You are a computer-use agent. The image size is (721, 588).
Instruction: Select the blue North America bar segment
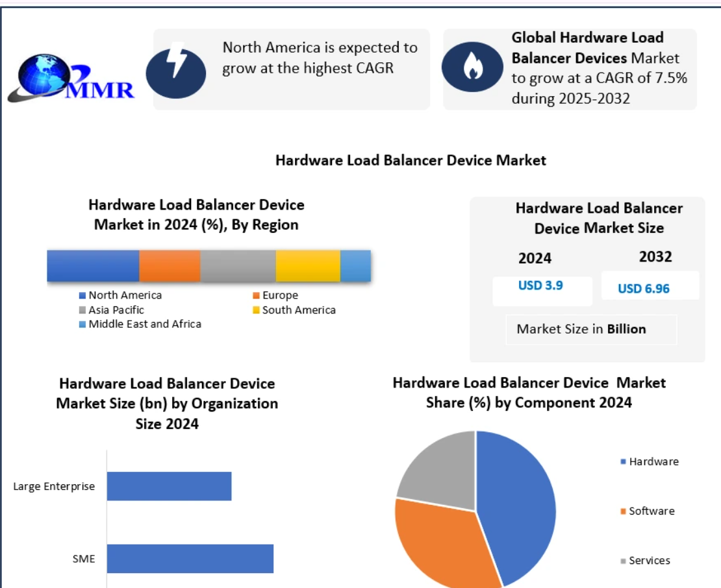93,265
